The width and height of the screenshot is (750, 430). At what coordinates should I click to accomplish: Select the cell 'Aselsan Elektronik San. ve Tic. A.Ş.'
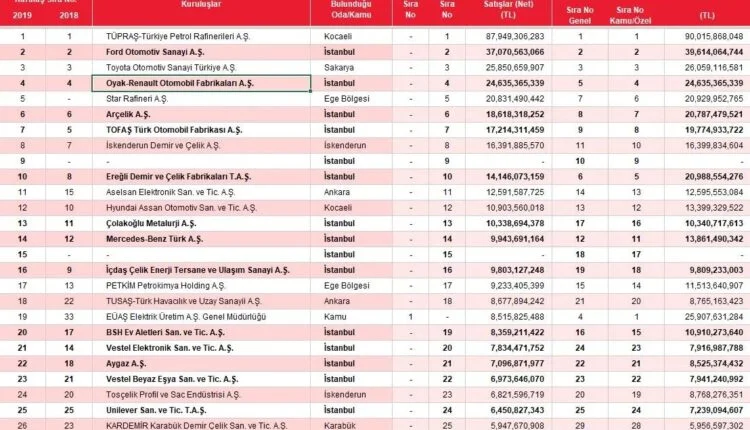[x=201, y=192]
